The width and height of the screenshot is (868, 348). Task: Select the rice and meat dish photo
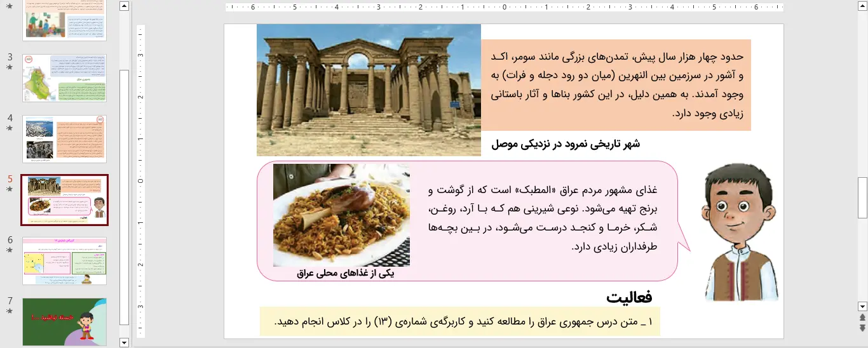(341, 215)
